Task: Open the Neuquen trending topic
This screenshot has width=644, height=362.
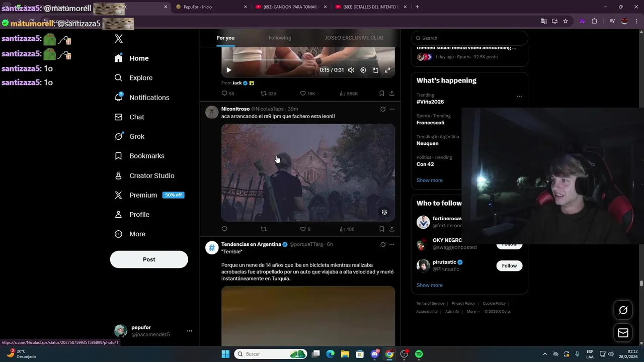Action: (427, 143)
